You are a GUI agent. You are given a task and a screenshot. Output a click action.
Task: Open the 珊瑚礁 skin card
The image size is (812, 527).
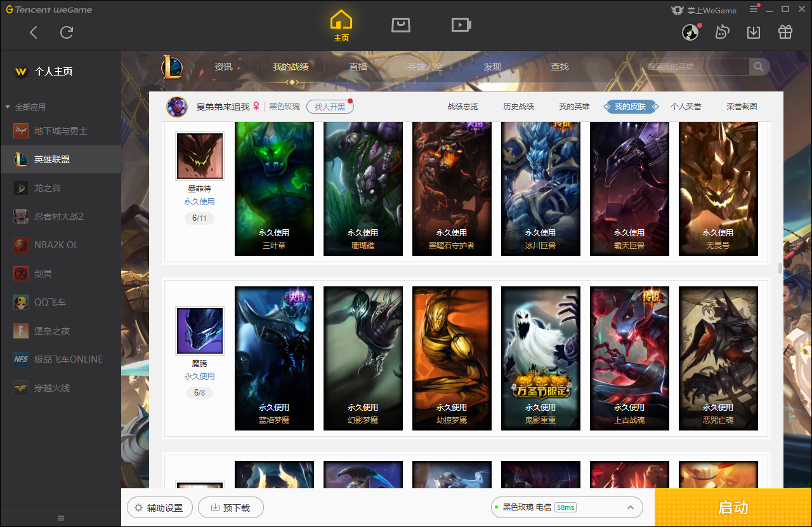coord(363,189)
